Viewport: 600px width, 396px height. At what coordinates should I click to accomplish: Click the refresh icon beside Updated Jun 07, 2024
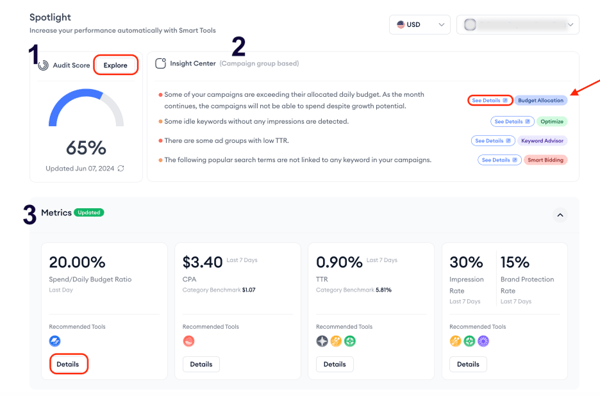(x=121, y=168)
